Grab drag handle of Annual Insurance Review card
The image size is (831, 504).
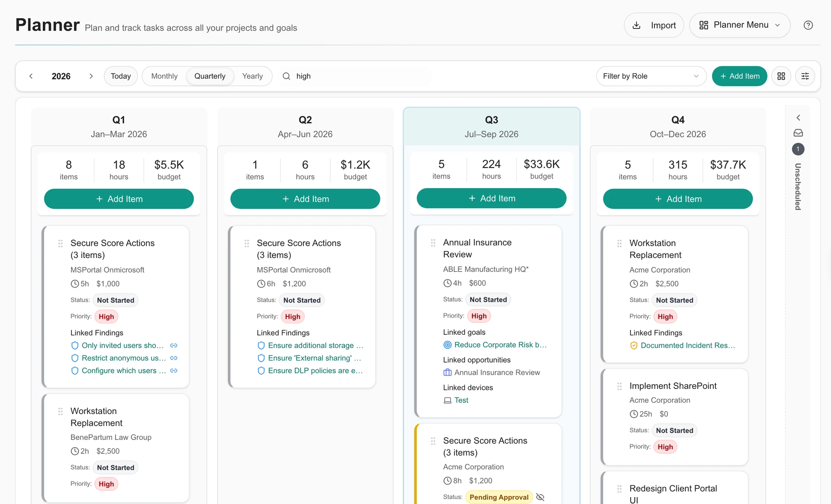pos(433,243)
